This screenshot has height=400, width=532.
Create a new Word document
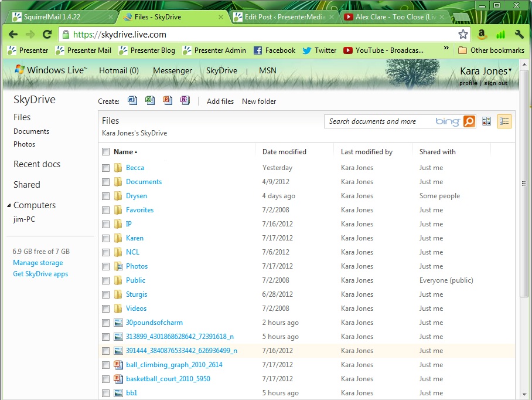click(132, 100)
